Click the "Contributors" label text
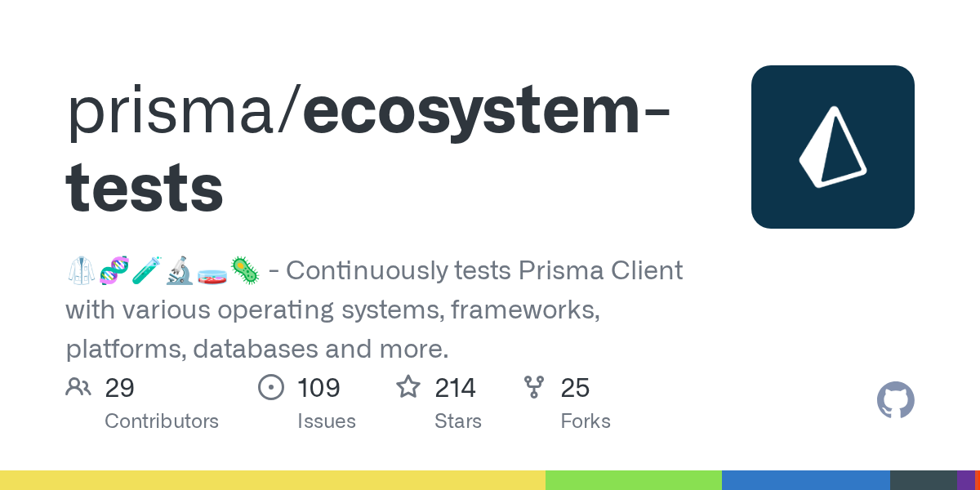This screenshot has height=490, width=980. click(162, 421)
